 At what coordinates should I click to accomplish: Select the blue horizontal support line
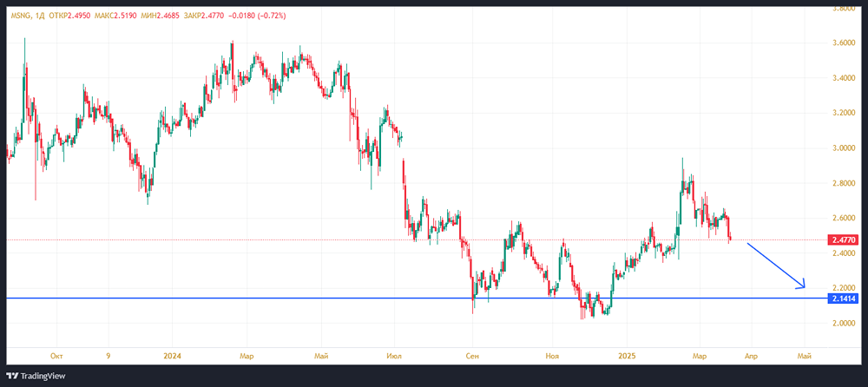click(347, 298)
